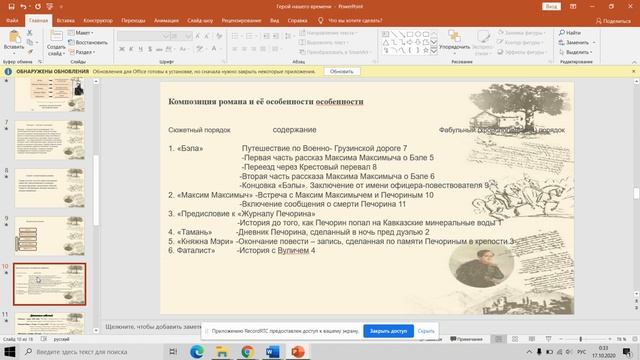Switch to the Слайд-шоу tab

(x=200, y=20)
